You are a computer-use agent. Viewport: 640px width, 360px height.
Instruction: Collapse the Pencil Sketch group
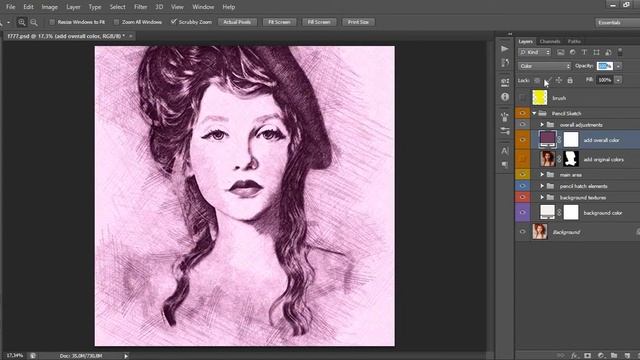534,113
